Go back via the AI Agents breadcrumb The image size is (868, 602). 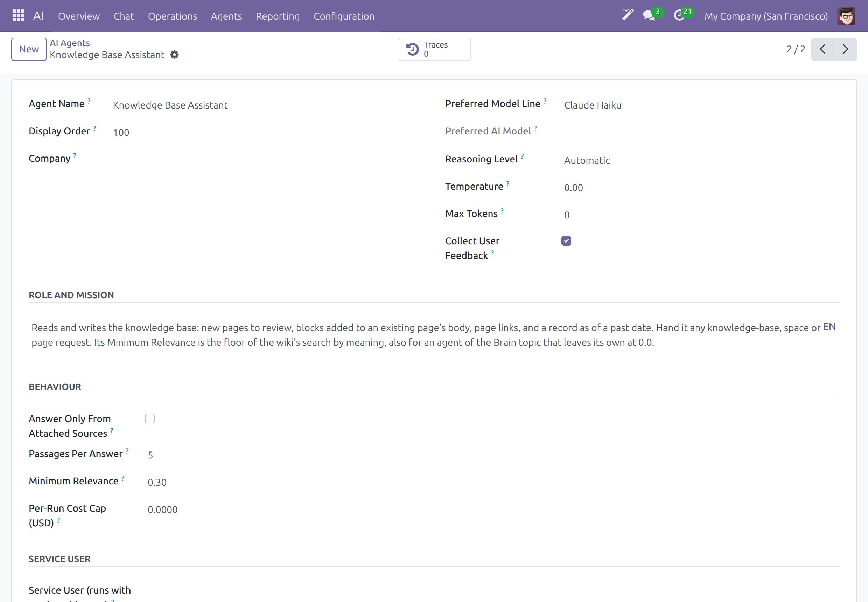70,43
